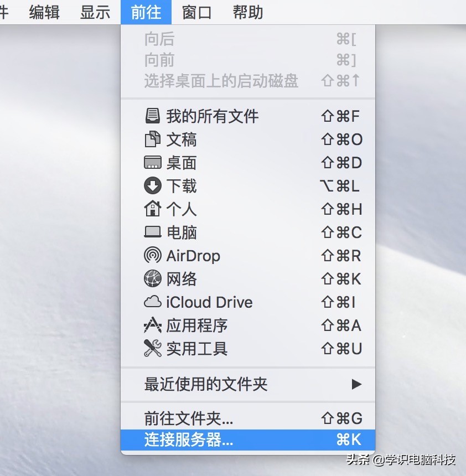The height and width of the screenshot is (476, 466).
Task: Click the 电脑 computer icon
Action: [x=152, y=232]
